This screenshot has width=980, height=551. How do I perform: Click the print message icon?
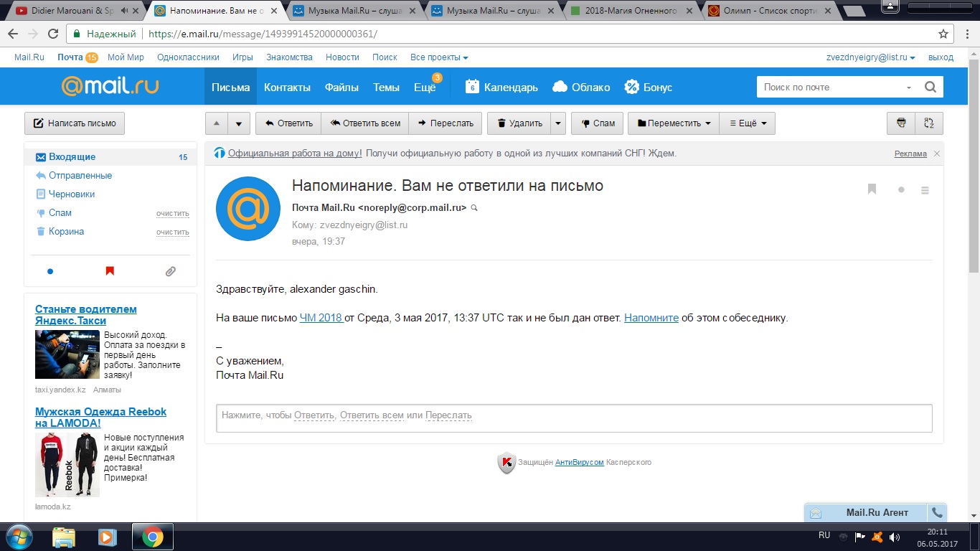pyautogui.click(x=901, y=123)
